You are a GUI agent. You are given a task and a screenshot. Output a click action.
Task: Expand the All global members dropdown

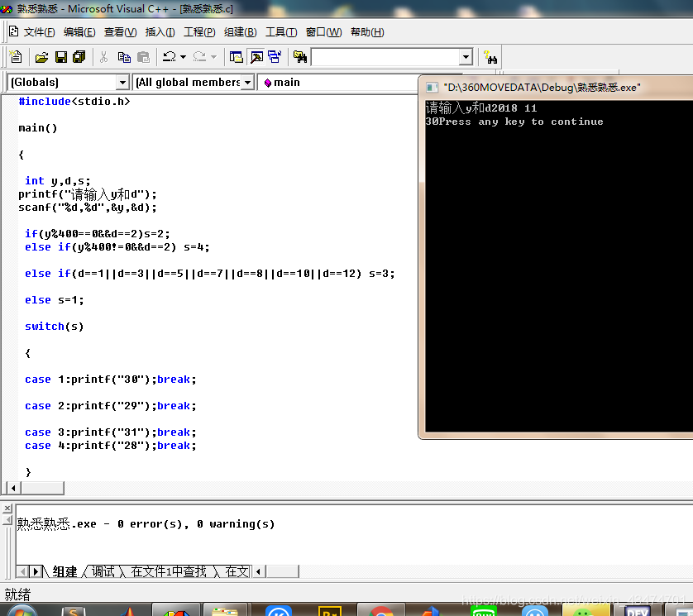(x=248, y=82)
